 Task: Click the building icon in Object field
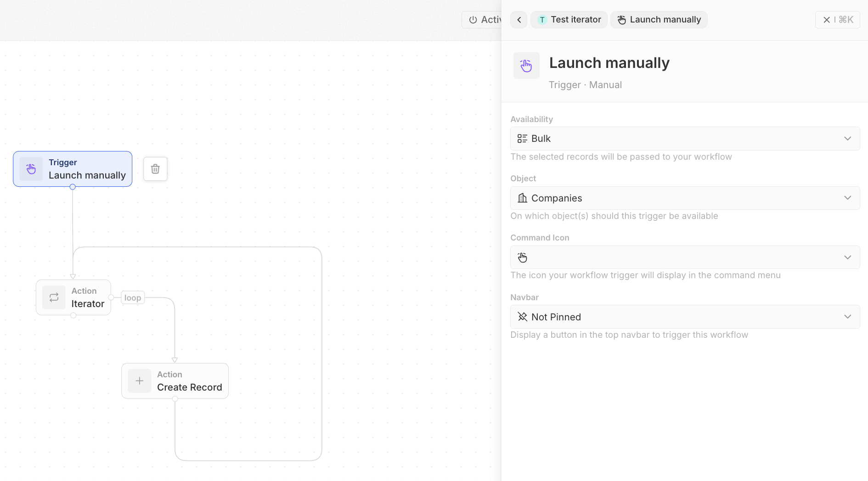click(523, 198)
